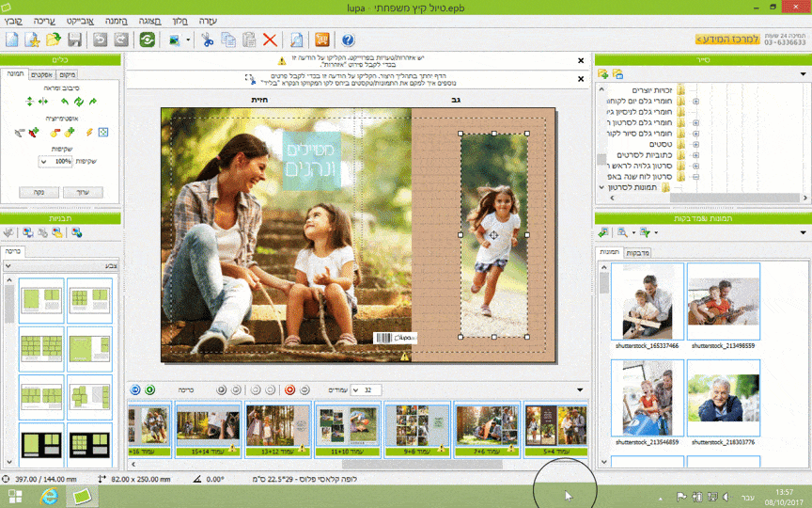Click the ערוך button
812x508 pixels.
pos(82,191)
